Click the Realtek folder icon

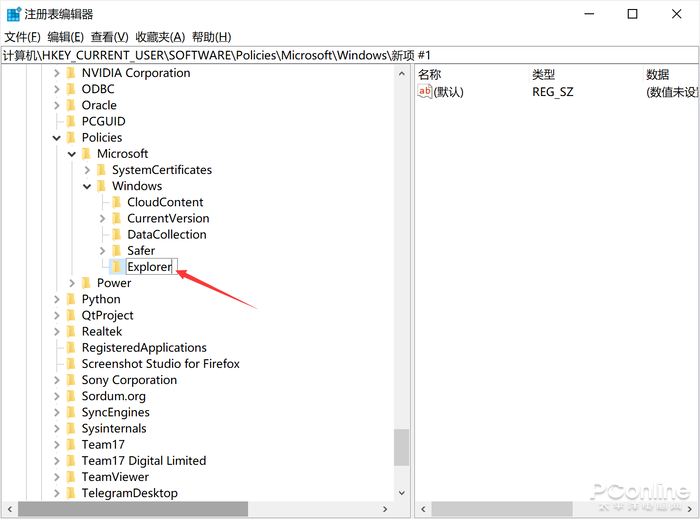click(x=71, y=332)
